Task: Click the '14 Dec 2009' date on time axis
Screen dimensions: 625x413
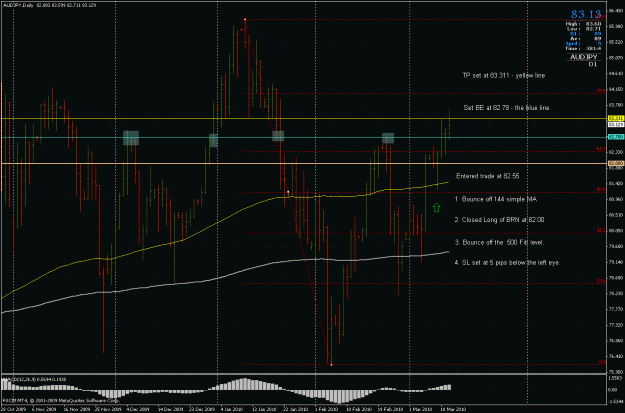Action: (170, 409)
